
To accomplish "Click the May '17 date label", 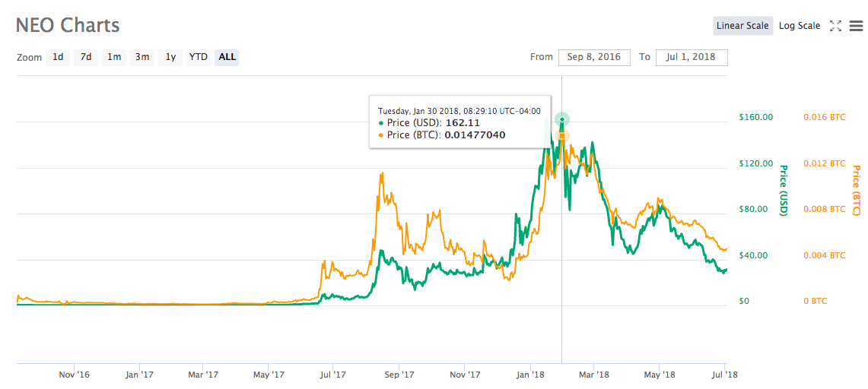I will (x=268, y=375).
